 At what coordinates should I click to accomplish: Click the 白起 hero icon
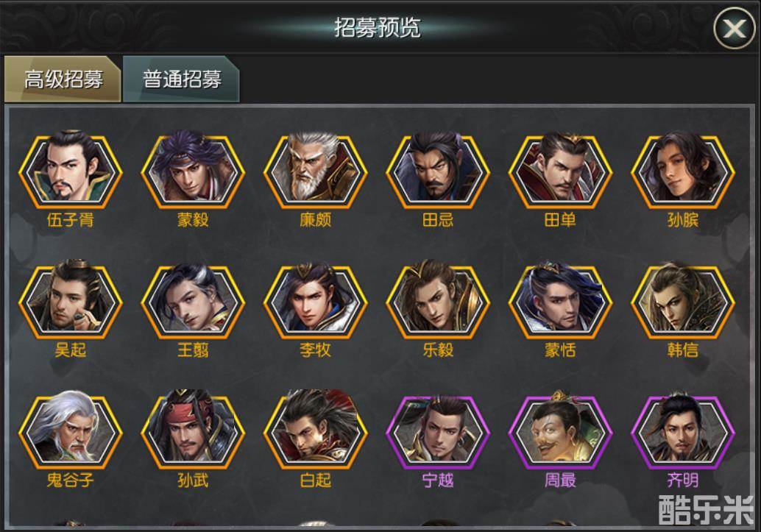[x=316, y=430]
